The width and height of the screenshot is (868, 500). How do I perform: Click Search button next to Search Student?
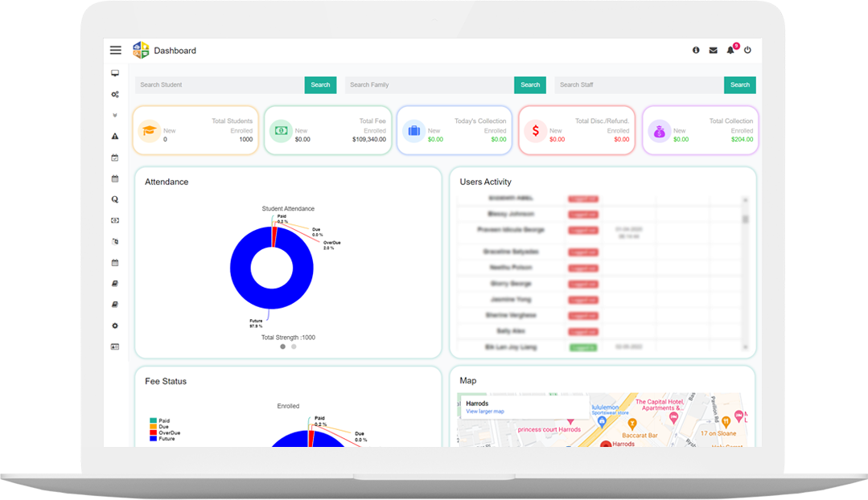320,85
